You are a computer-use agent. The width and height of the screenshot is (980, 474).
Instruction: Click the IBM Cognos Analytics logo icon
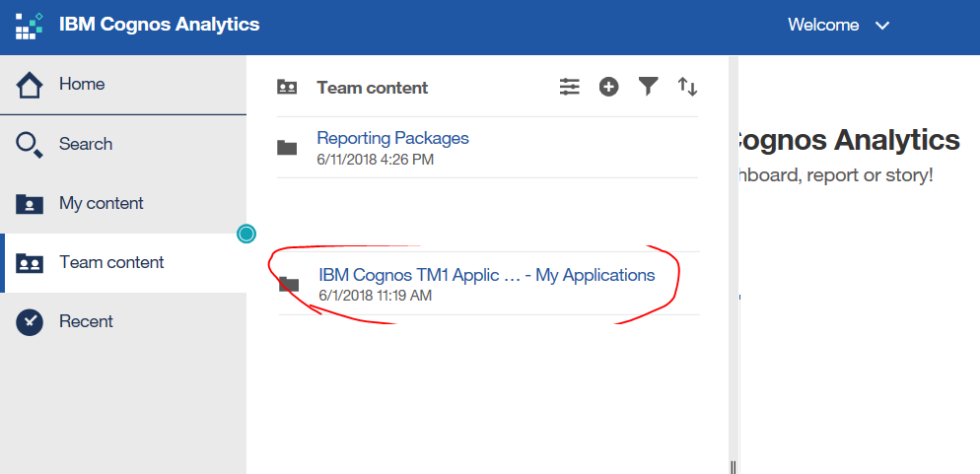click(x=29, y=26)
